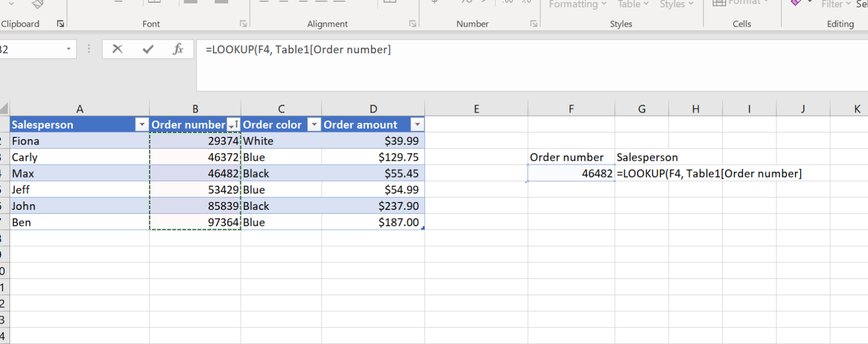Open the Name Box dropdown arrow
The height and width of the screenshot is (344, 868).
click(69, 49)
